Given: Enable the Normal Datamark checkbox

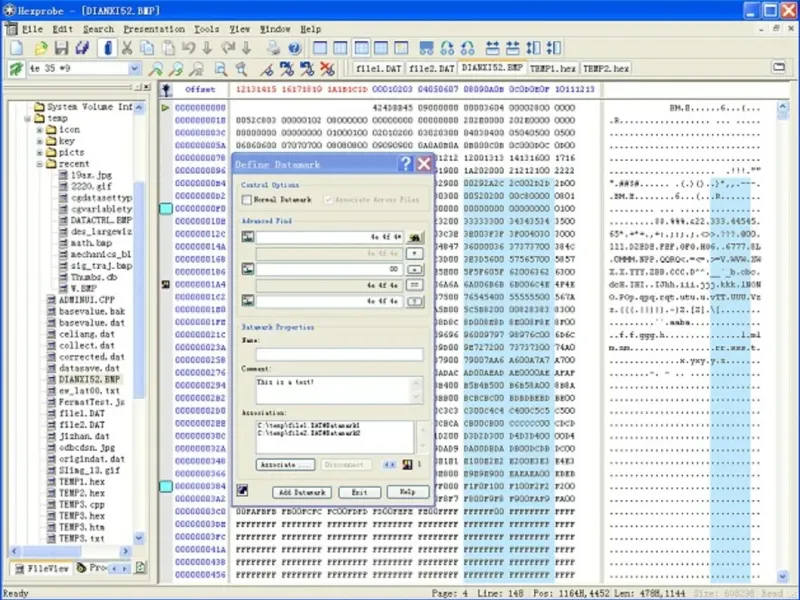Looking at the screenshot, I should point(247,200).
